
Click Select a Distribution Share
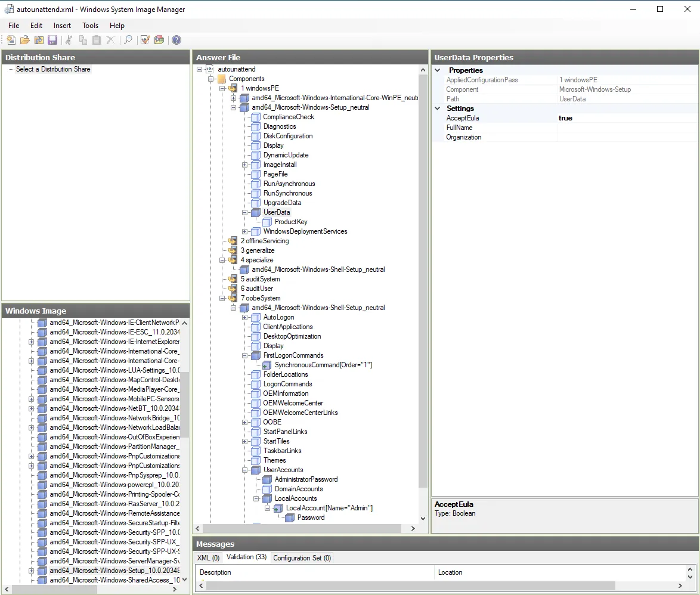click(54, 69)
